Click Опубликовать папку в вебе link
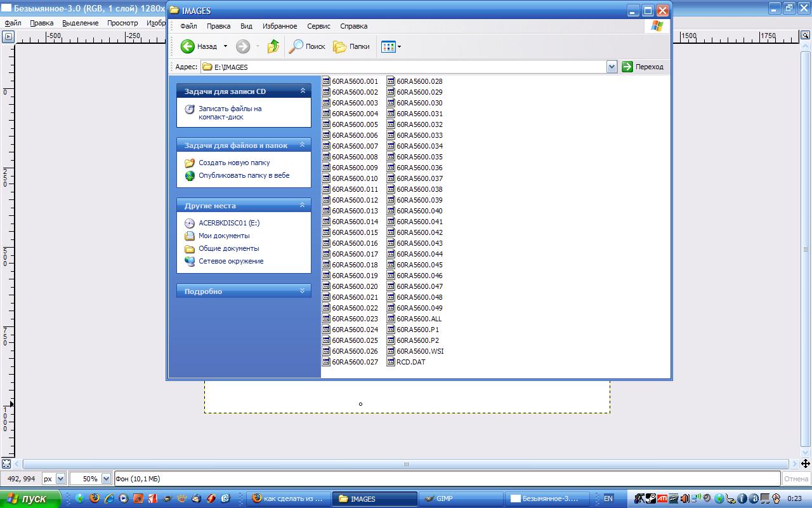Image resolution: width=812 pixels, height=508 pixels. [x=244, y=175]
